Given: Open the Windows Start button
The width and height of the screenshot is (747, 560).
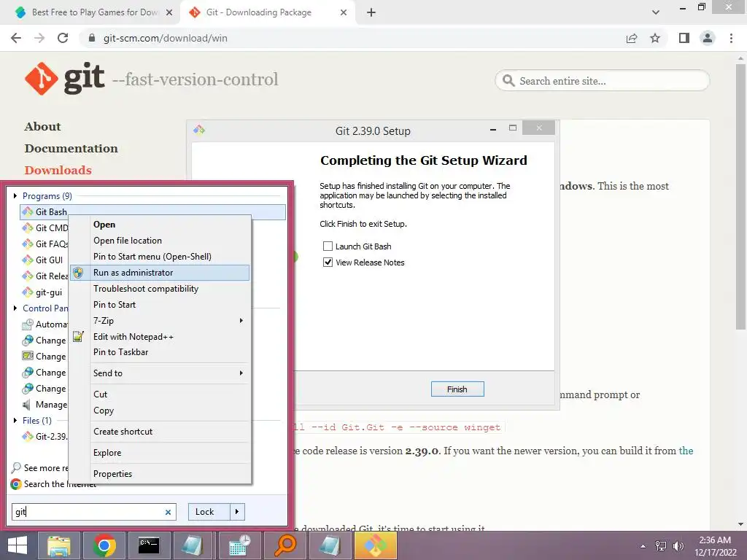Looking at the screenshot, I should [18, 545].
